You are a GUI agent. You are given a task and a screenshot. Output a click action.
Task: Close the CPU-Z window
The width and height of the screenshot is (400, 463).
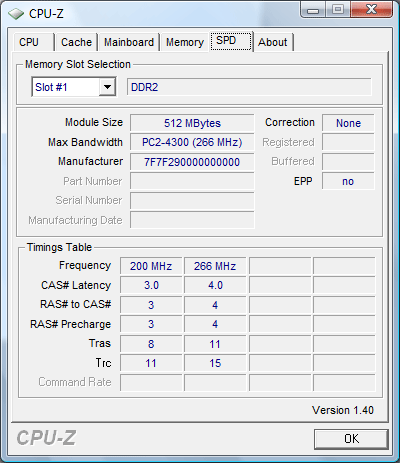click(x=371, y=10)
